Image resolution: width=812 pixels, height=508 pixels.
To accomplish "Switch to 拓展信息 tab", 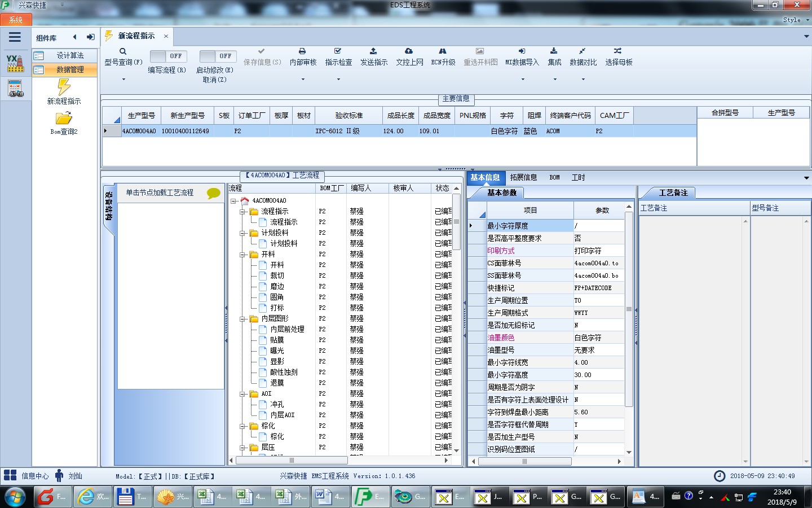I will coord(523,177).
